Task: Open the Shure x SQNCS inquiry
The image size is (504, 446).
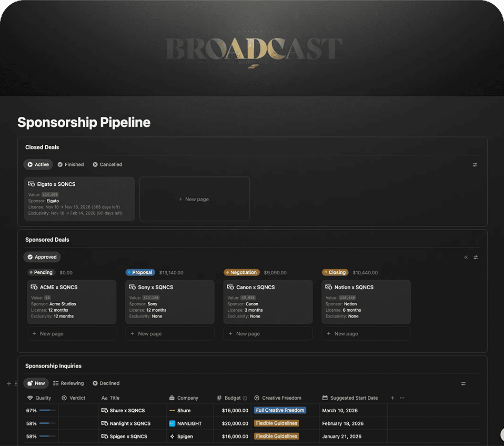Action: [127, 411]
